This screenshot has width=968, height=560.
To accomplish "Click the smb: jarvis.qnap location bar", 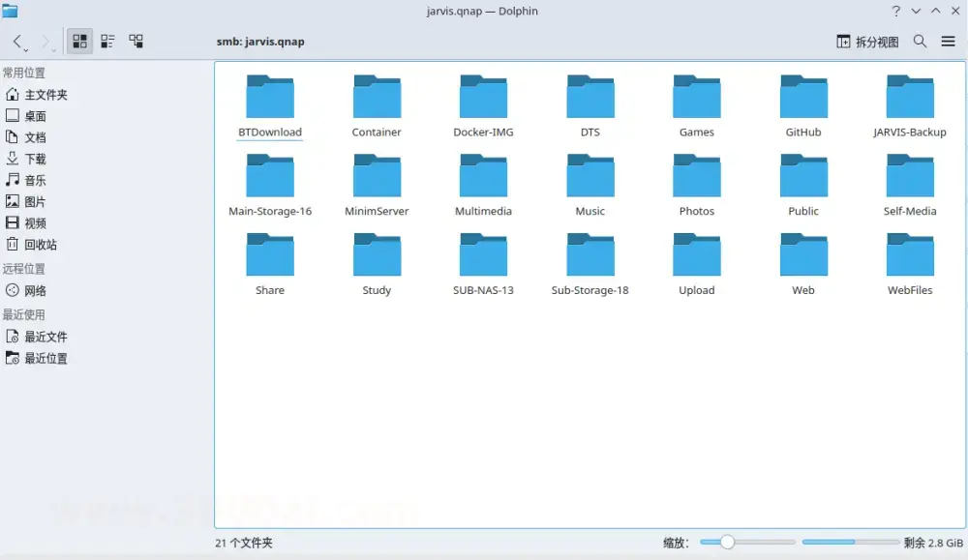I will click(x=261, y=43).
